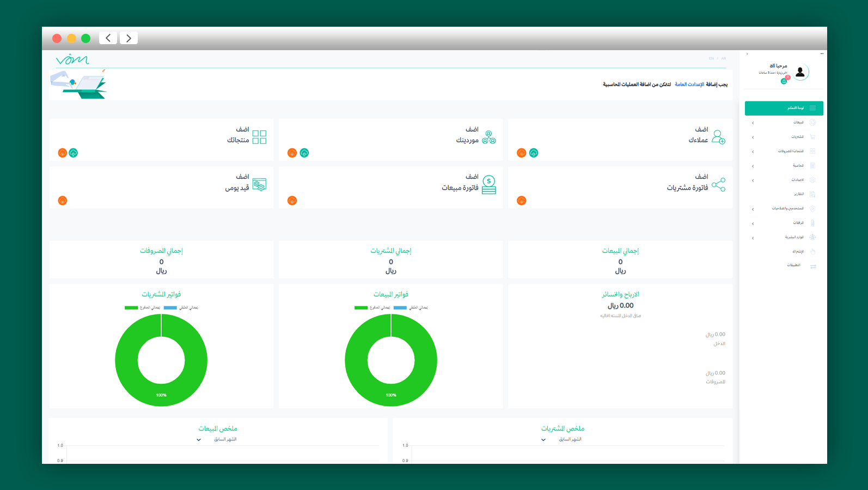Click the user profile avatar
The height and width of the screenshot is (490, 868).
[x=800, y=72]
